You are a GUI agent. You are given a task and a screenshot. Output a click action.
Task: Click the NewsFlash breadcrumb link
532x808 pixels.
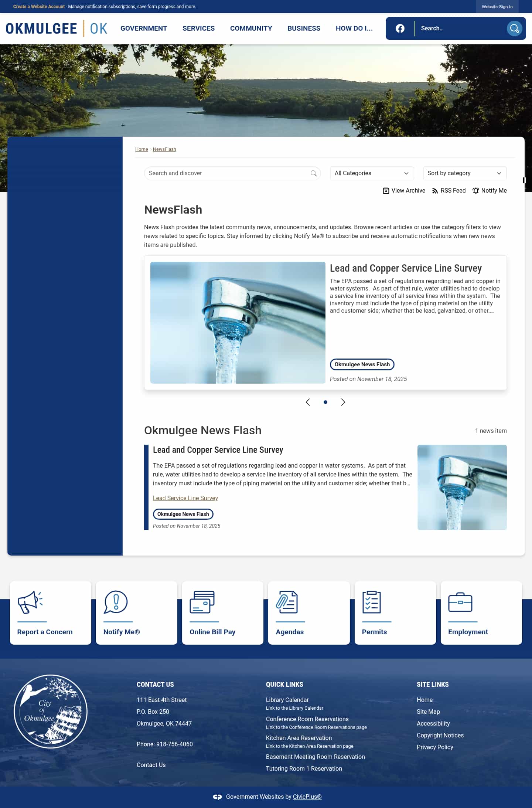point(164,149)
